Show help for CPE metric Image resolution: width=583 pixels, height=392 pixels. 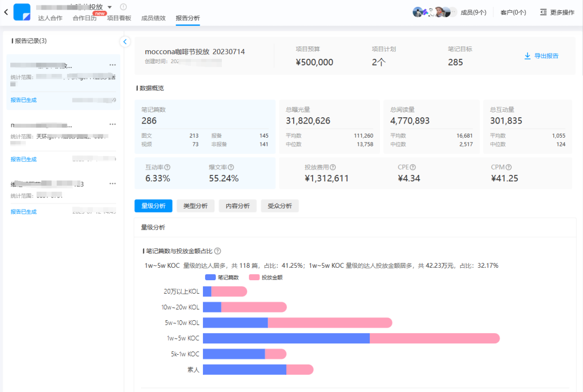click(413, 167)
